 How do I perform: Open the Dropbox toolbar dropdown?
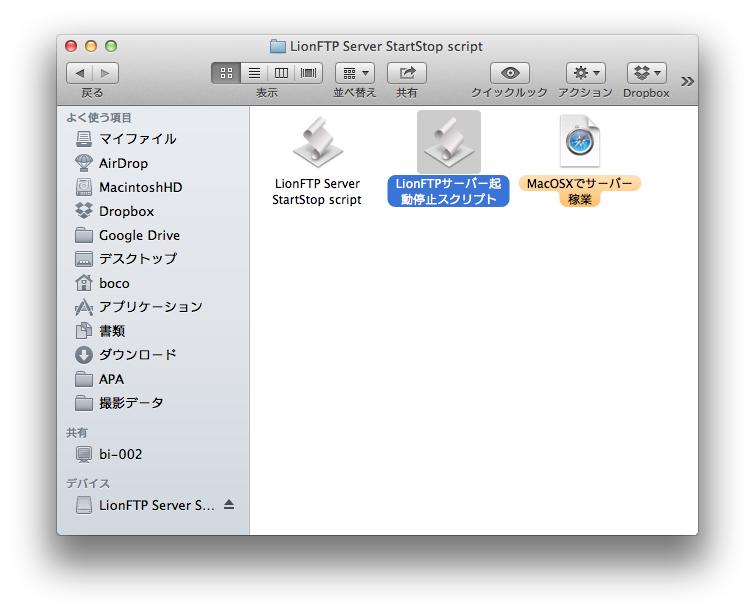pos(647,73)
